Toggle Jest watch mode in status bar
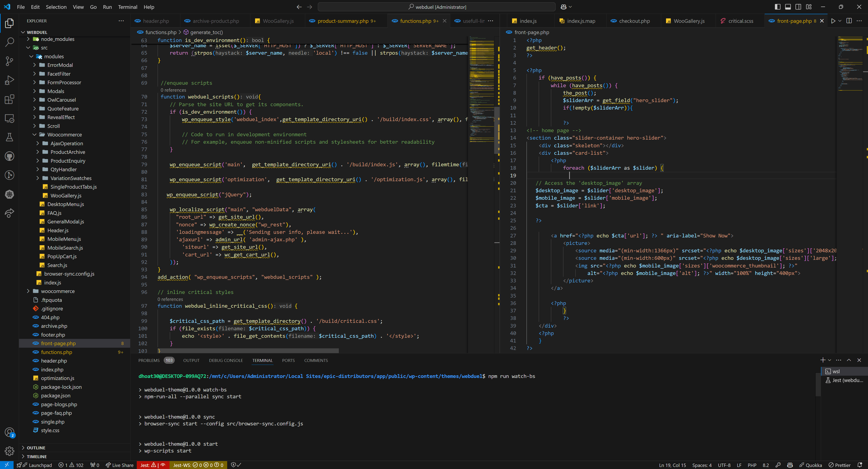868x469 pixels. [153, 465]
